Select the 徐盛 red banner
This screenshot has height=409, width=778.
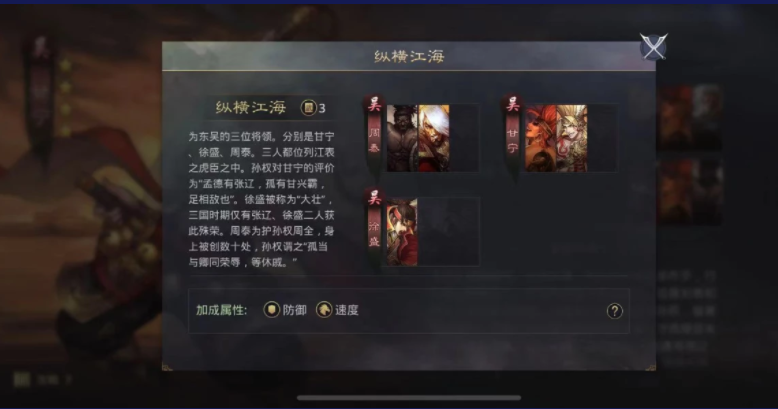374,227
